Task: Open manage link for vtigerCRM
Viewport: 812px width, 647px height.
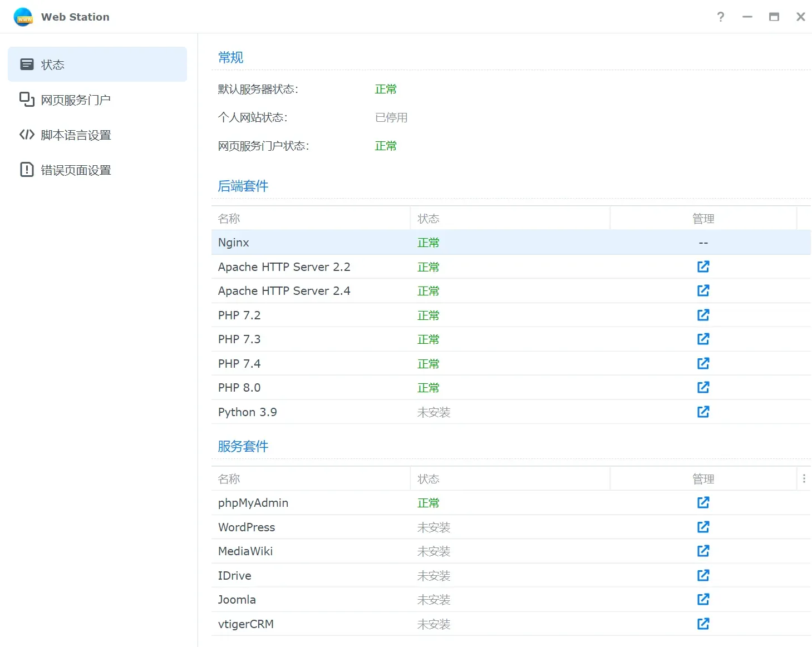Action: click(703, 624)
